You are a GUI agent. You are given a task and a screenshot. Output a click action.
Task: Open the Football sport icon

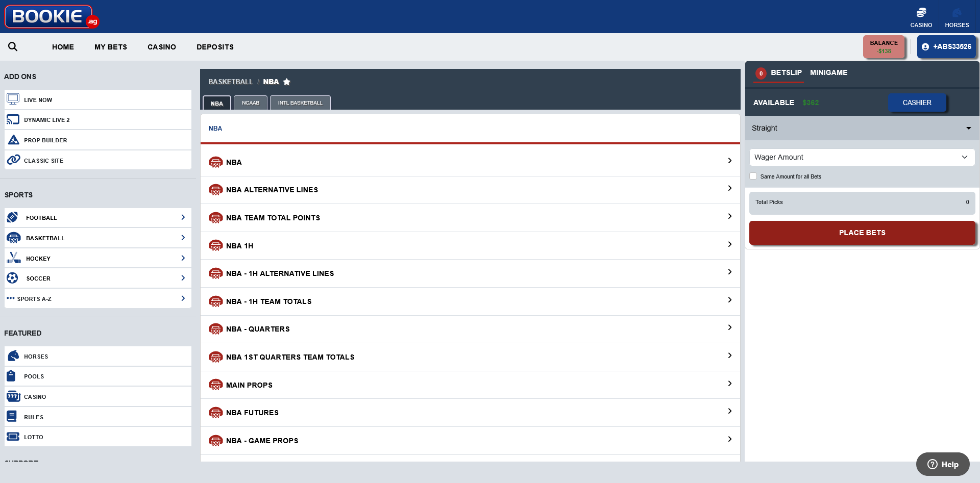(12, 217)
